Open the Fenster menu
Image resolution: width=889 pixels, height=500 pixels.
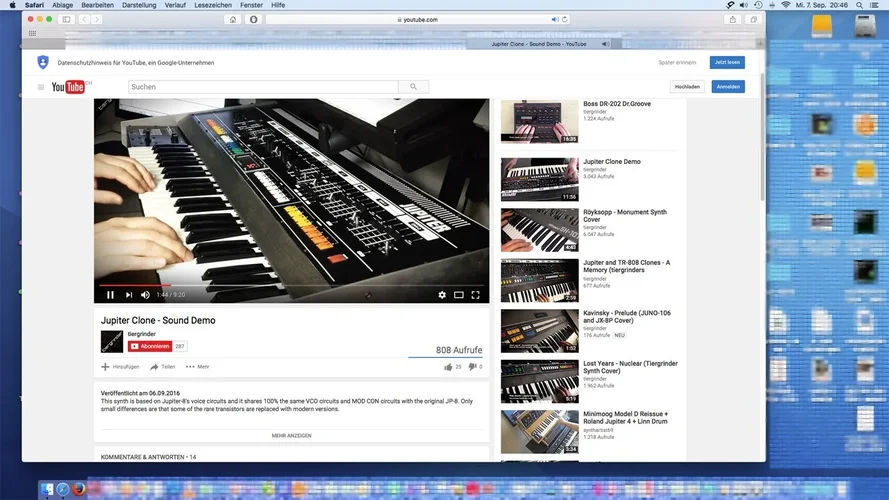tap(251, 5)
